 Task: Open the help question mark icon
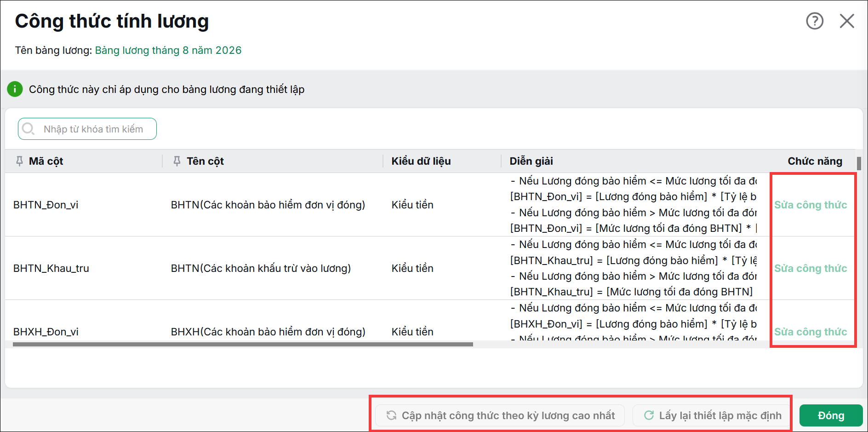tap(815, 21)
